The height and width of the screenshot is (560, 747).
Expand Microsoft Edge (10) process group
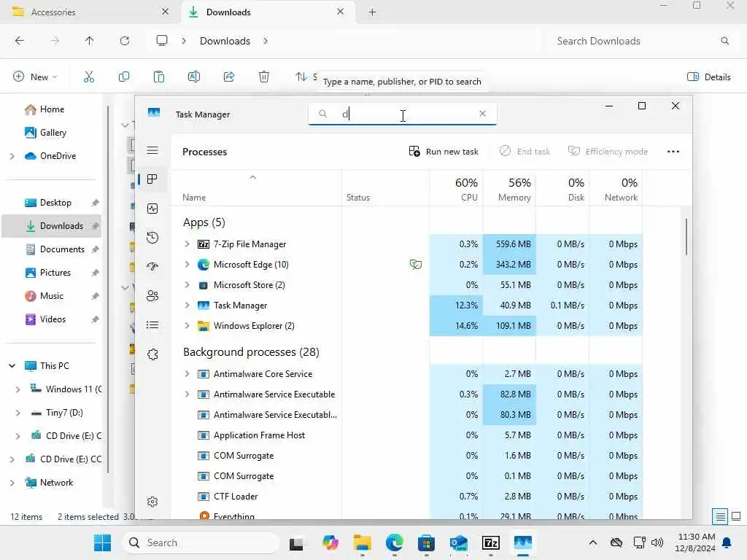coord(187,264)
